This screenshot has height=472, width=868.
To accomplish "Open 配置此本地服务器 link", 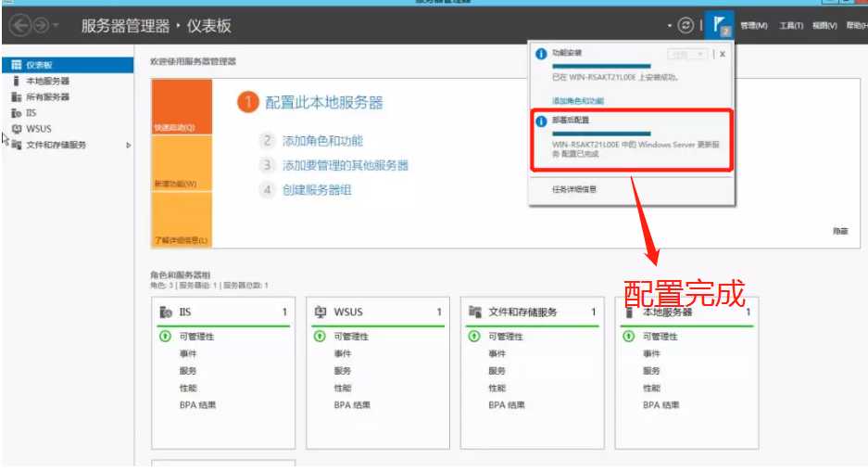I will coord(324,103).
